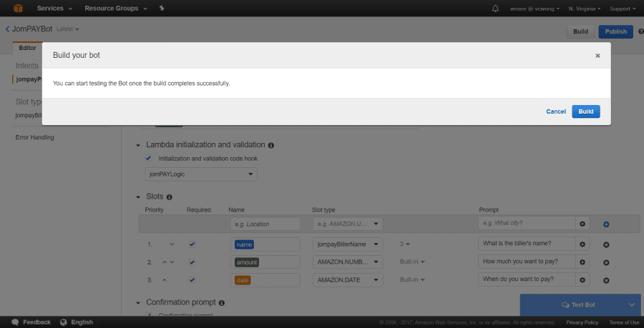
Task: Open the AMAZON.NUMB... slot type dropdown
Action: pos(348,262)
